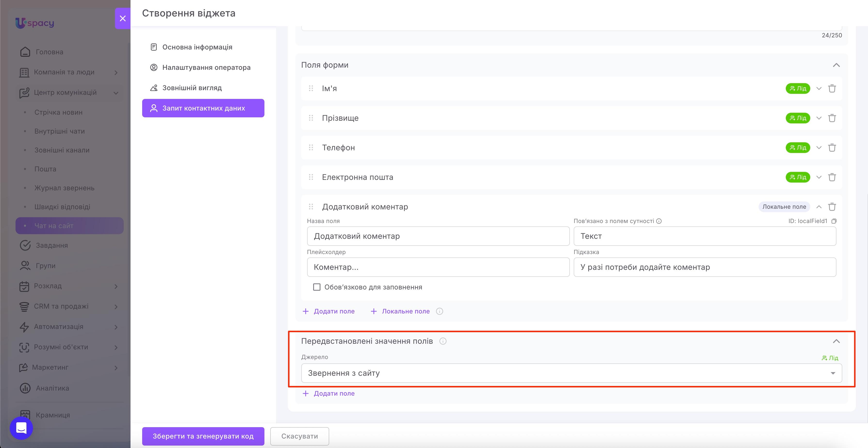Delete the Ім'я field
The height and width of the screenshot is (448, 868).
point(832,88)
